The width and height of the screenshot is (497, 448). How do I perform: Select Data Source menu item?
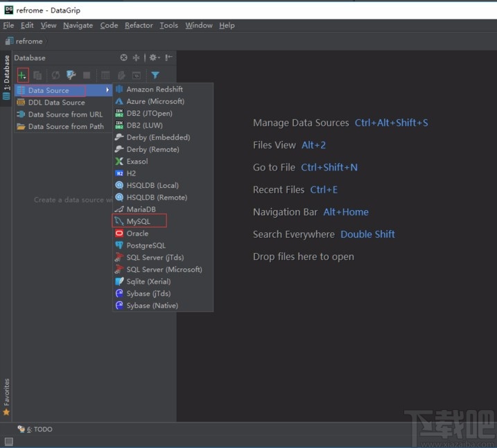[63, 90]
